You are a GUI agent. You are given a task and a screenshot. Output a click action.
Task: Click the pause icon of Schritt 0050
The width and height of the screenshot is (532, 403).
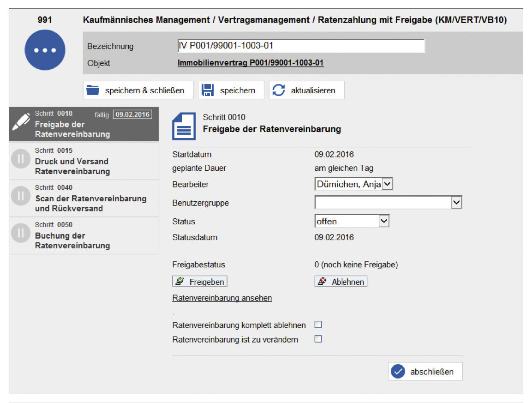(x=20, y=234)
